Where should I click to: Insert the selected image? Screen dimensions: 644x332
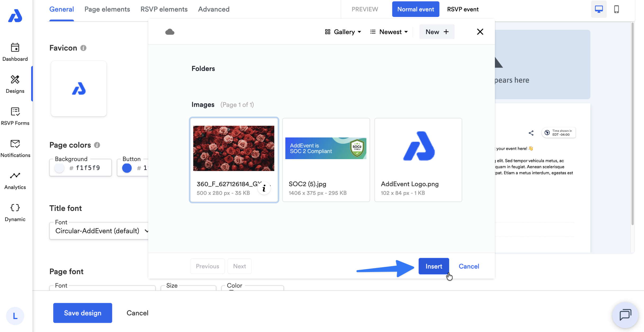point(434,266)
